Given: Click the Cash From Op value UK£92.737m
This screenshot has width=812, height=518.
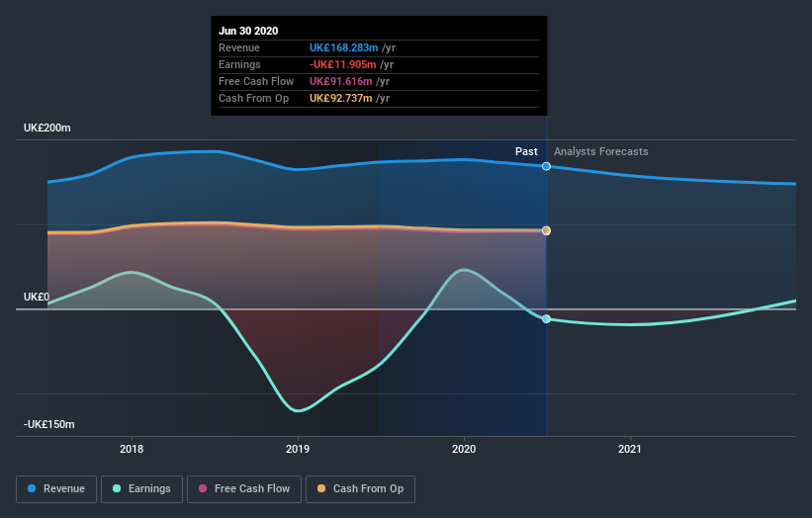Looking at the screenshot, I should [341, 98].
